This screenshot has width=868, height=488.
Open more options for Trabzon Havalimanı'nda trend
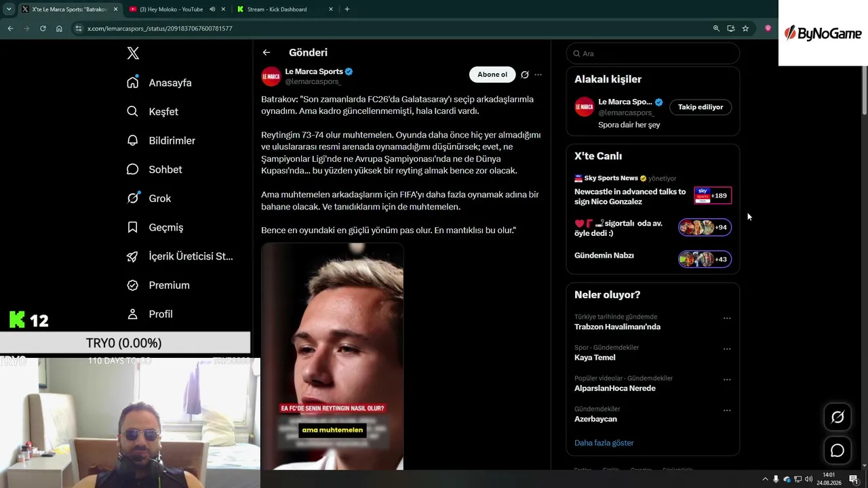(727, 318)
